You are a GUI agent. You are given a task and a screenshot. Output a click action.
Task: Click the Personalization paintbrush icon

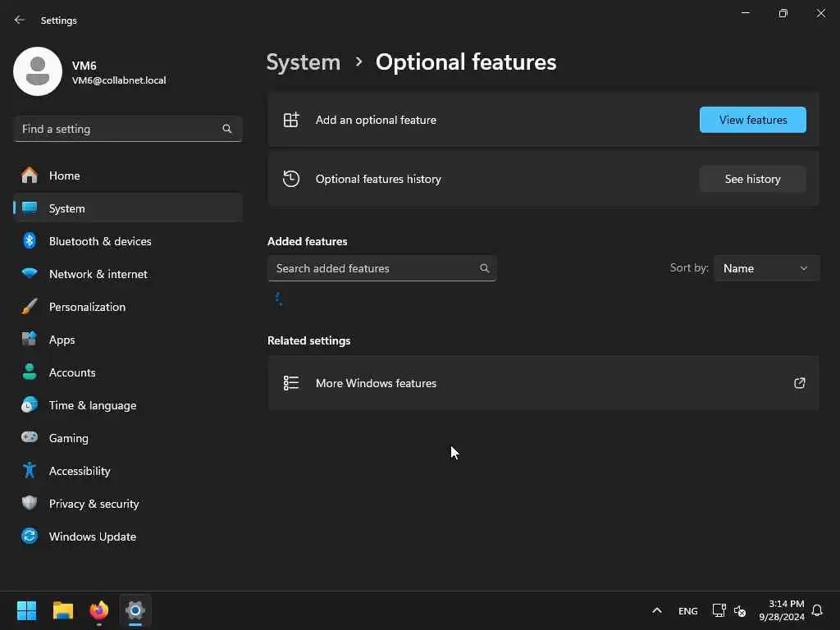click(x=30, y=307)
